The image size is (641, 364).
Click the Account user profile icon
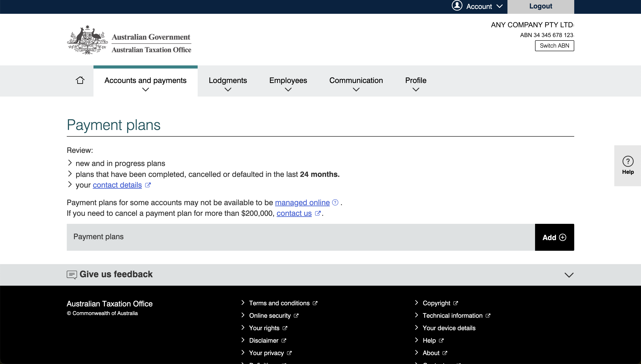point(457,6)
